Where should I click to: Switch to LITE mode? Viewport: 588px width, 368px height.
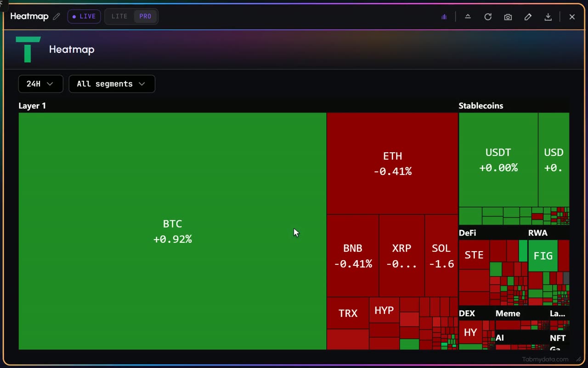pyautogui.click(x=119, y=16)
